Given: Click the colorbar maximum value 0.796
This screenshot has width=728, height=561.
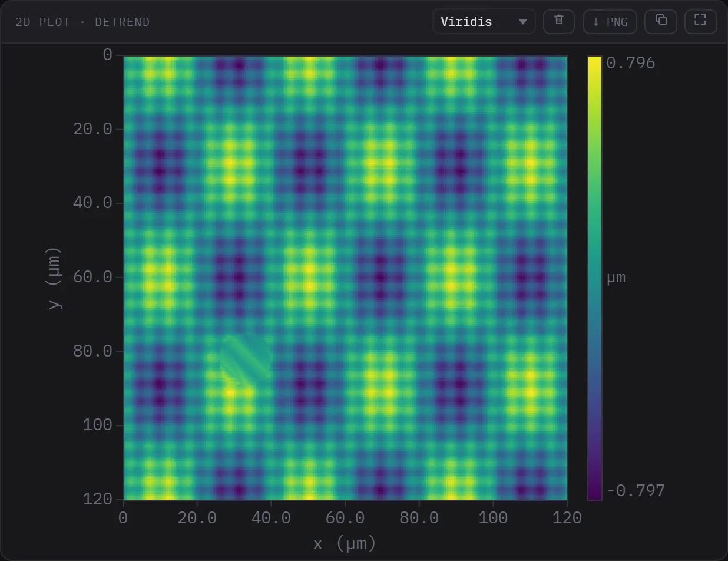Looking at the screenshot, I should [630, 63].
